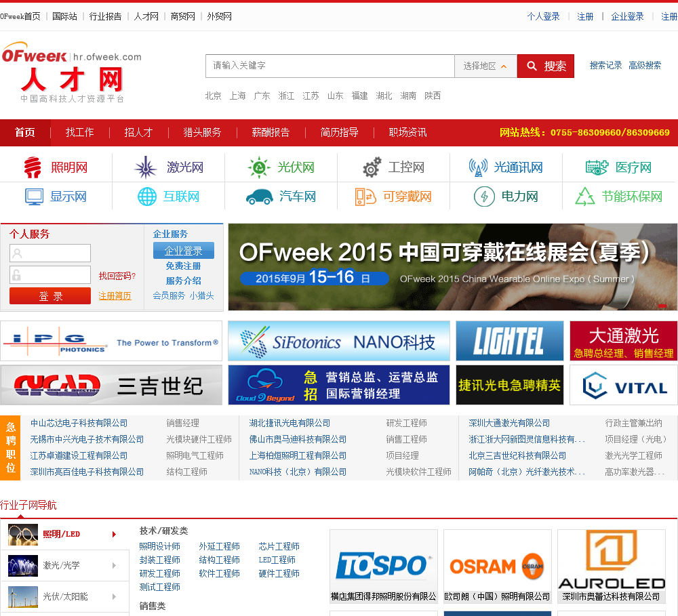678x616 pixels.
Task: Select the 薪酬报告 navigation tab
Action: 271,132
